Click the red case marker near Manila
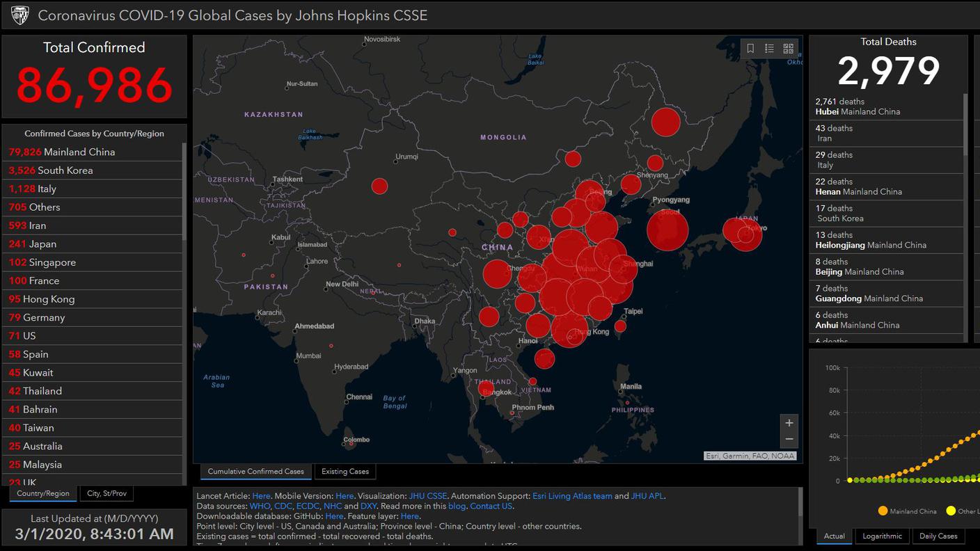980x551 pixels. click(x=628, y=403)
